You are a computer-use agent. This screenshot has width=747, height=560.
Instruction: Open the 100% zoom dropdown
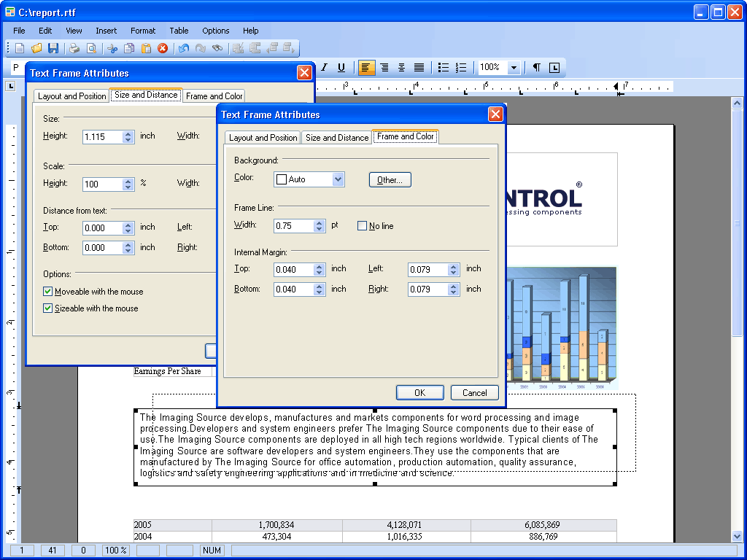tap(514, 68)
